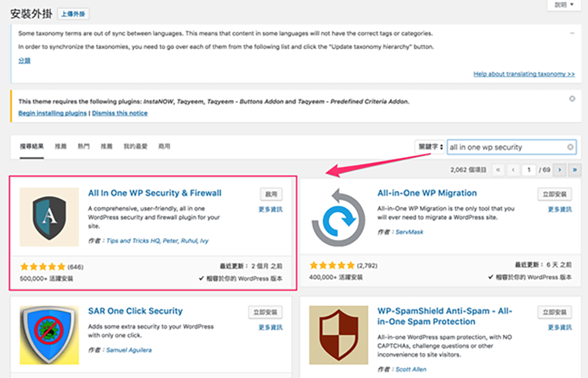Viewport: 588px width, 378px height.
Task: Install WP-SpamShield Anti-Spam with 立即安裝
Action: (x=554, y=312)
